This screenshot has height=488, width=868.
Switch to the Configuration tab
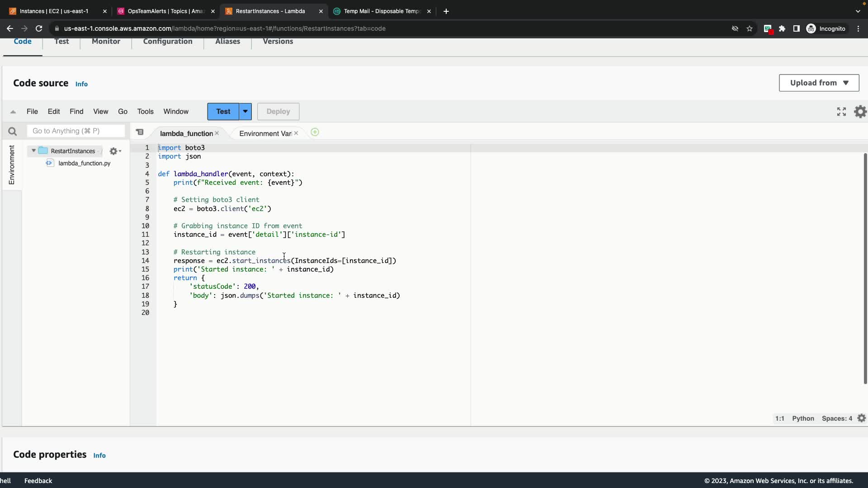[167, 41]
